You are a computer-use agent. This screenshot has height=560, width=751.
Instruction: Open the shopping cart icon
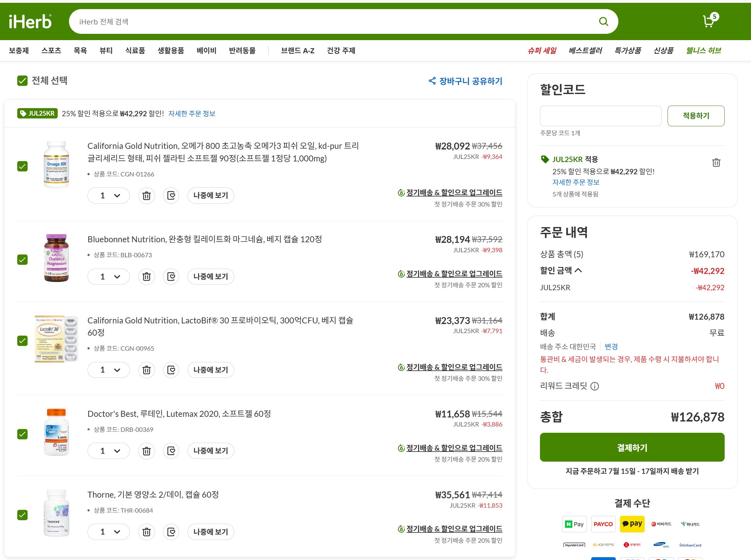pos(709,22)
